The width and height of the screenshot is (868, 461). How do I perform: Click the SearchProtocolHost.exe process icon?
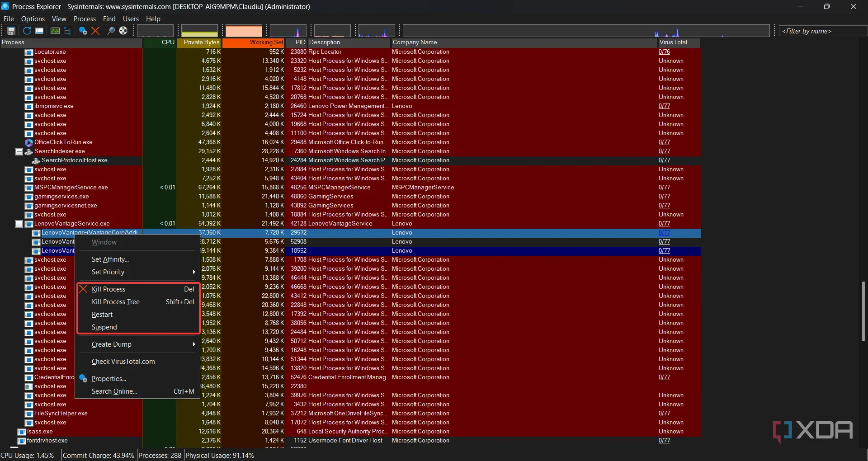(x=36, y=160)
